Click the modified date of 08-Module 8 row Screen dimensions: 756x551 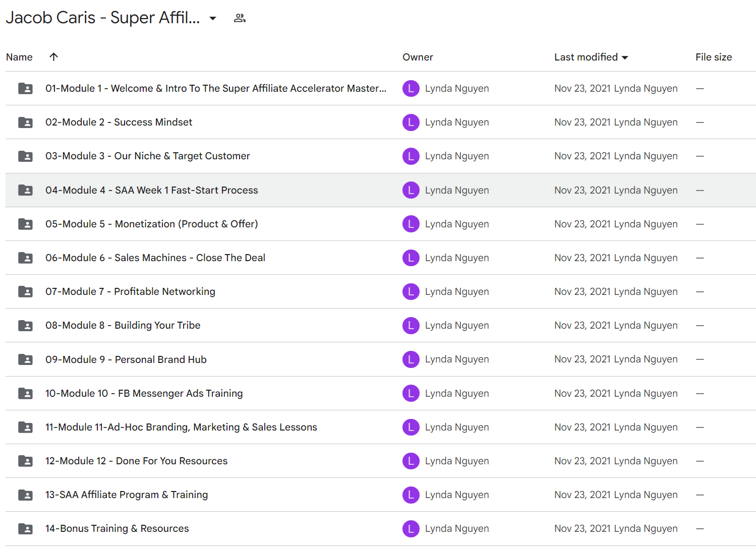(583, 325)
